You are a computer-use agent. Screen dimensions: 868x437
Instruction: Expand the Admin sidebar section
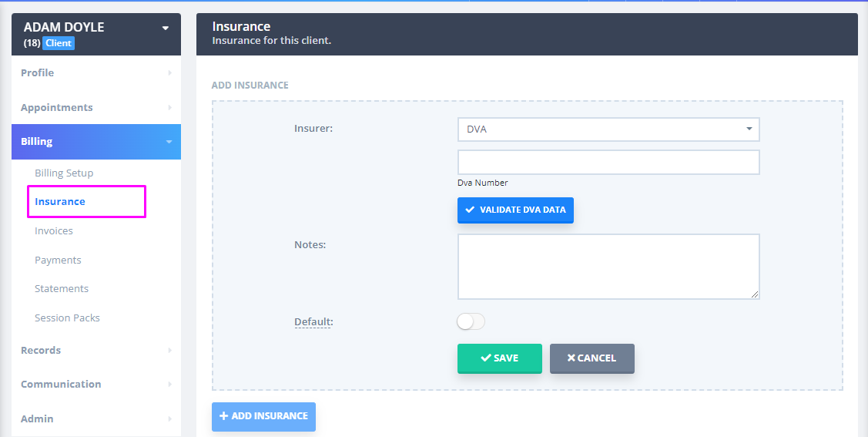point(96,419)
